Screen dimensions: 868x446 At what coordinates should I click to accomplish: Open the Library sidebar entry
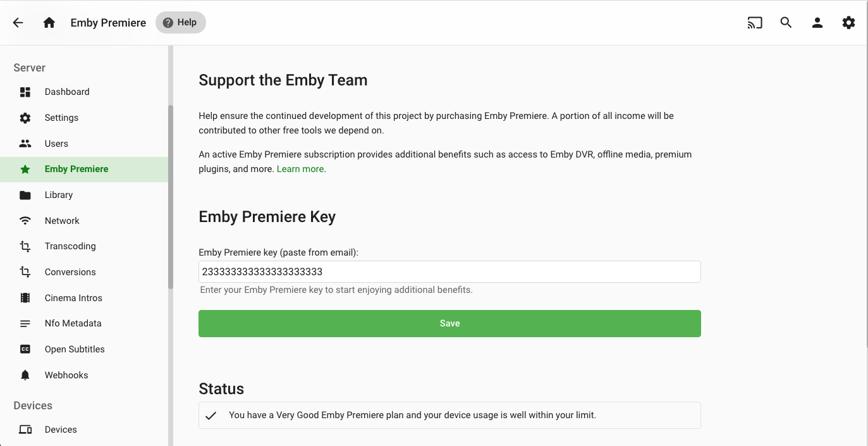coord(84,195)
